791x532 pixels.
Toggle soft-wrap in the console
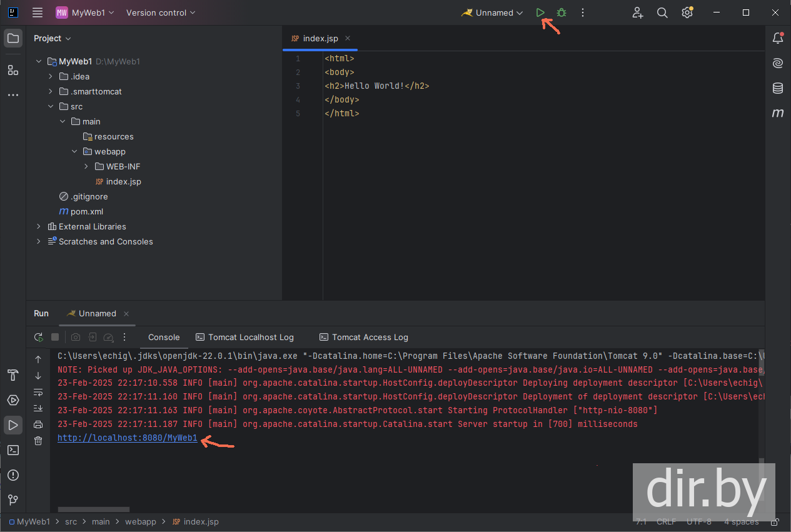[38, 392]
